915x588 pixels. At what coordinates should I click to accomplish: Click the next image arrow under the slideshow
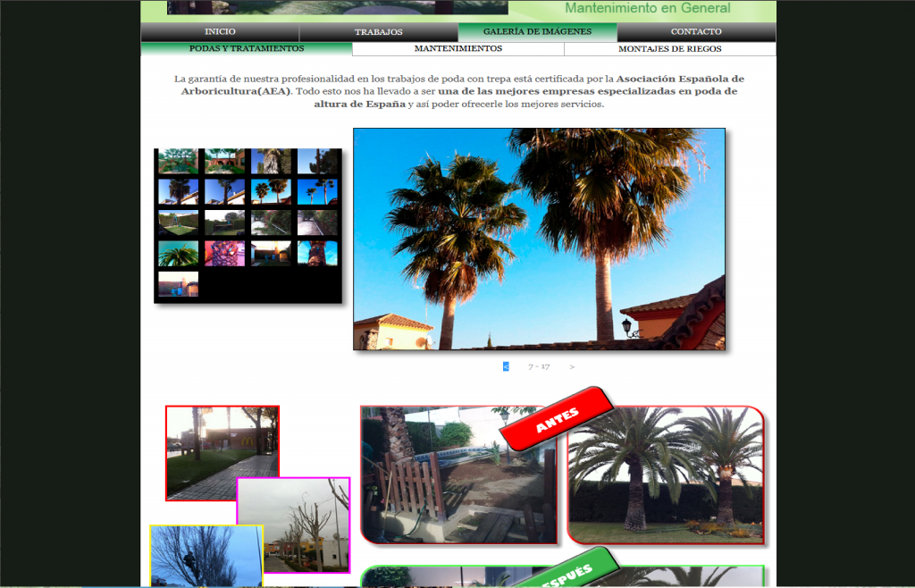[572, 366]
